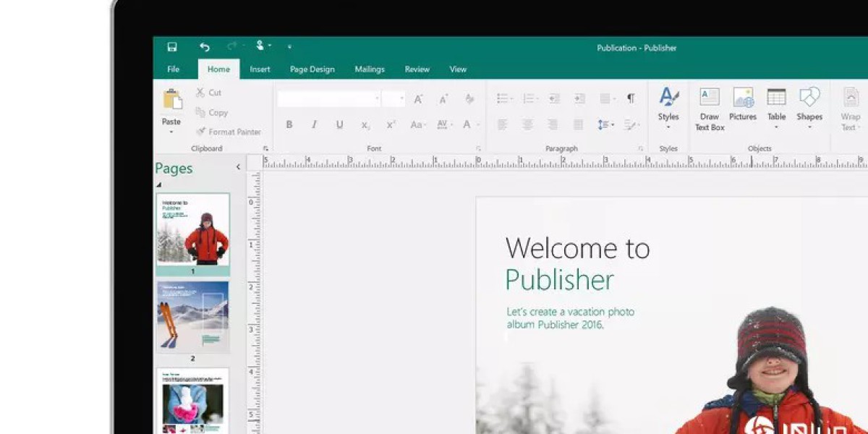868x434 pixels.
Task: Click the Paste clipboard icon
Action: click(x=171, y=101)
